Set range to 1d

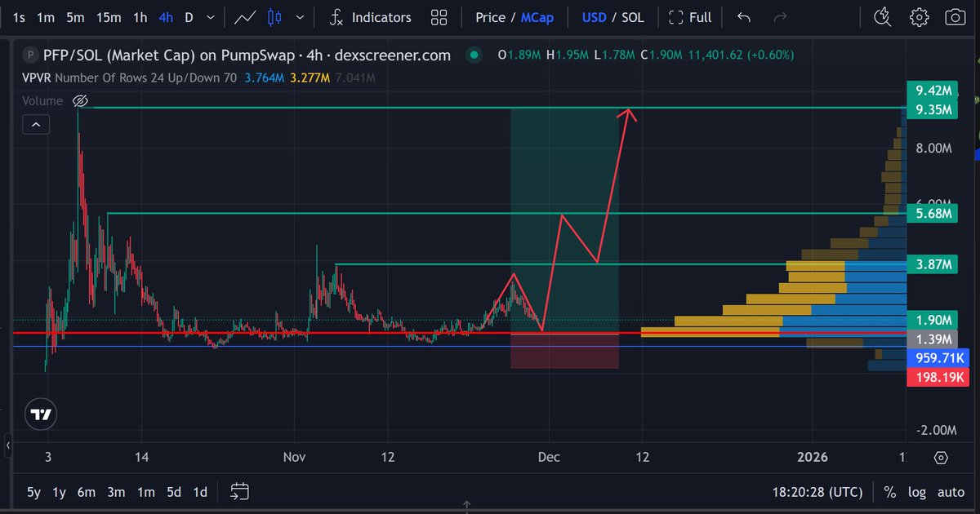click(199, 492)
